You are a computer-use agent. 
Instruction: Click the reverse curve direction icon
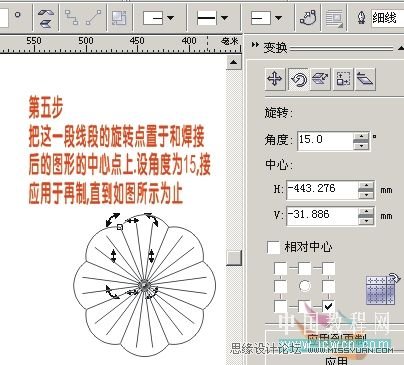[46, 18]
